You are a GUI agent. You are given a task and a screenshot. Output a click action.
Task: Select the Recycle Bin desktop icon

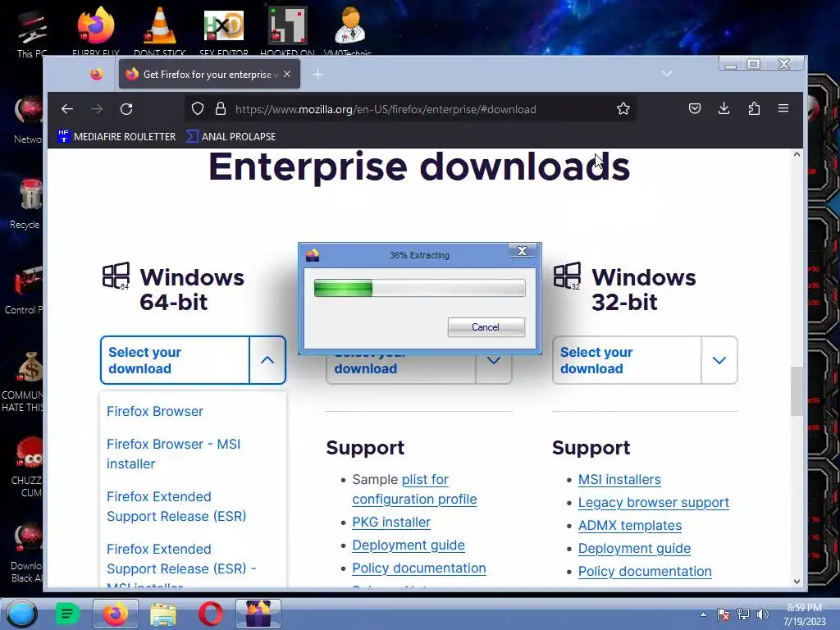27,203
